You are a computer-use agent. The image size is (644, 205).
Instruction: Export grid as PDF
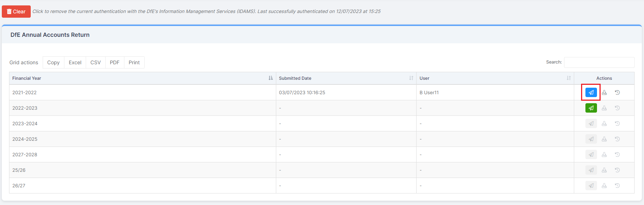(115, 62)
